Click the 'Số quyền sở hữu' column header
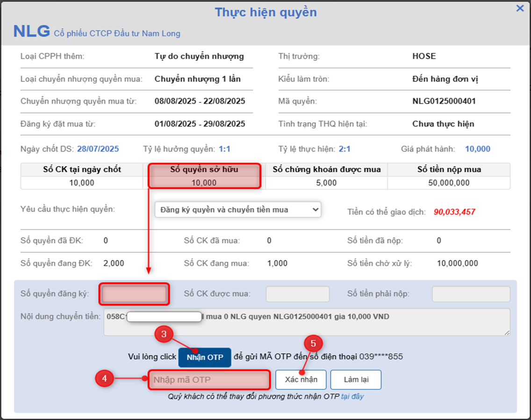The width and height of the screenshot is (531, 420). pos(204,169)
